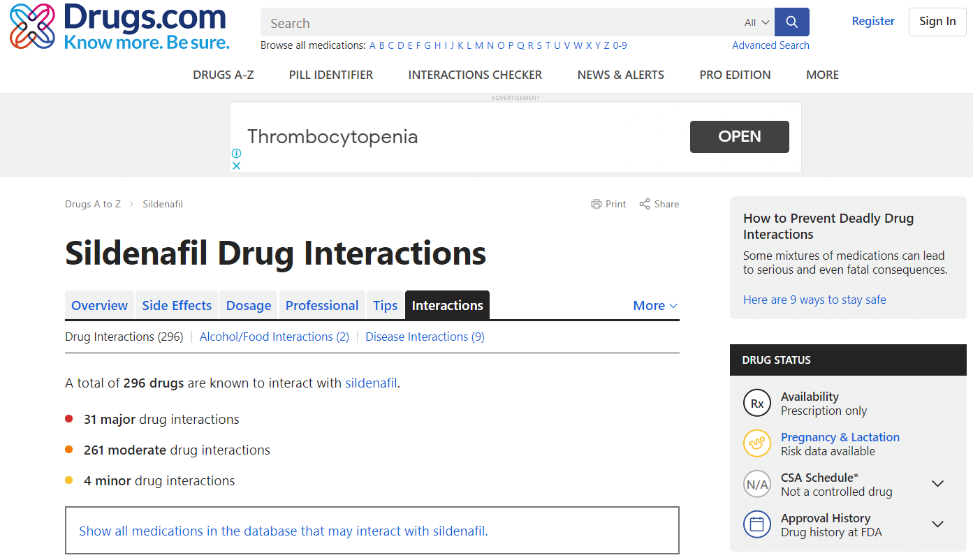This screenshot has width=973, height=560.
Task: Click the blue search magnifier button
Action: [x=791, y=22]
